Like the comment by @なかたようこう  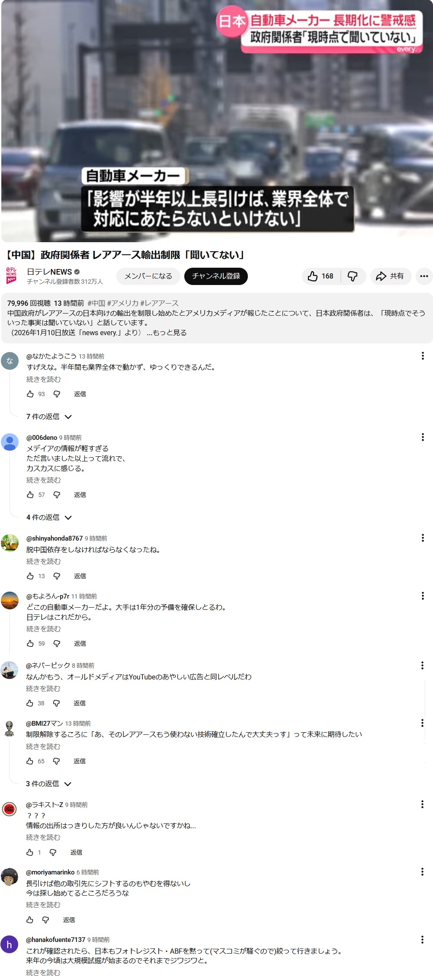[x=30, y=394]
